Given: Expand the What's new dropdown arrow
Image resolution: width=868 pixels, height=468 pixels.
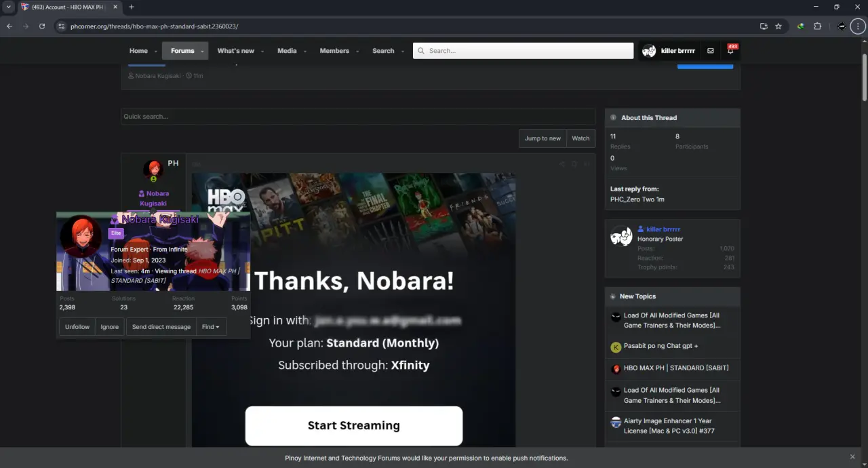Looking at the screenshot, I should coord(262,52).
